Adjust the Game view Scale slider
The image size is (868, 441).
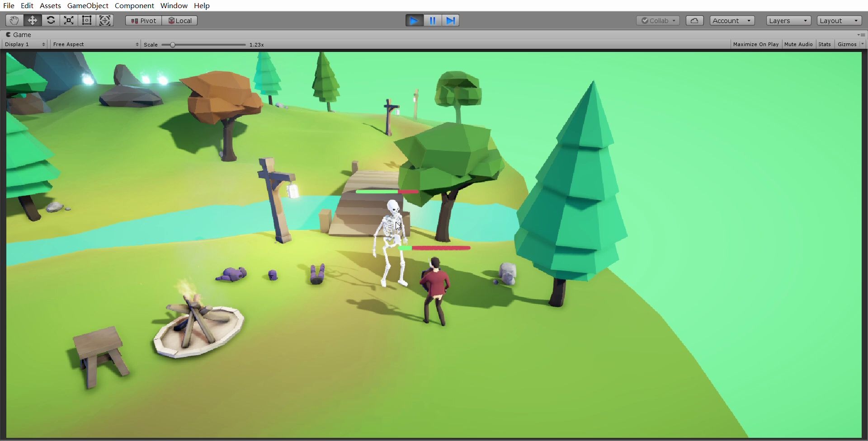[x=173, y=44]
